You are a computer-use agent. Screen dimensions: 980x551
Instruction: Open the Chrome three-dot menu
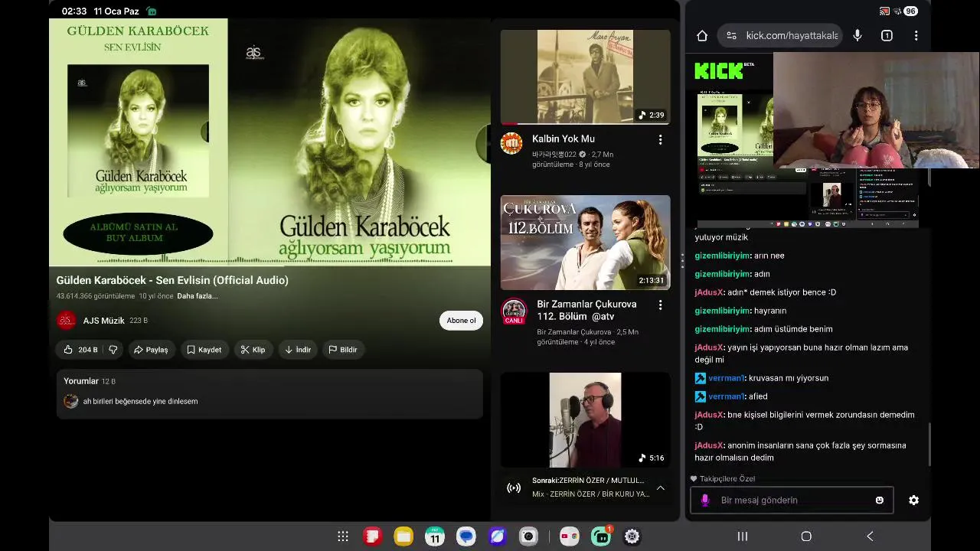(x=916, y=35)
